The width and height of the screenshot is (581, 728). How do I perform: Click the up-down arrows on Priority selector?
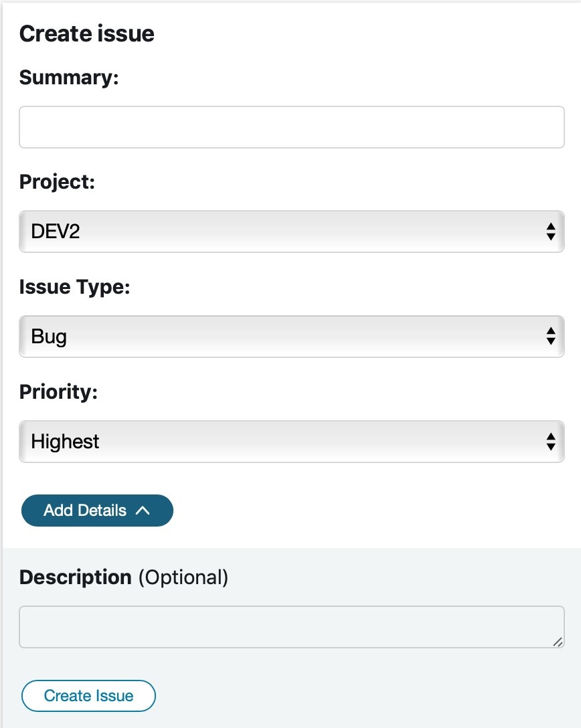(550, 442)
